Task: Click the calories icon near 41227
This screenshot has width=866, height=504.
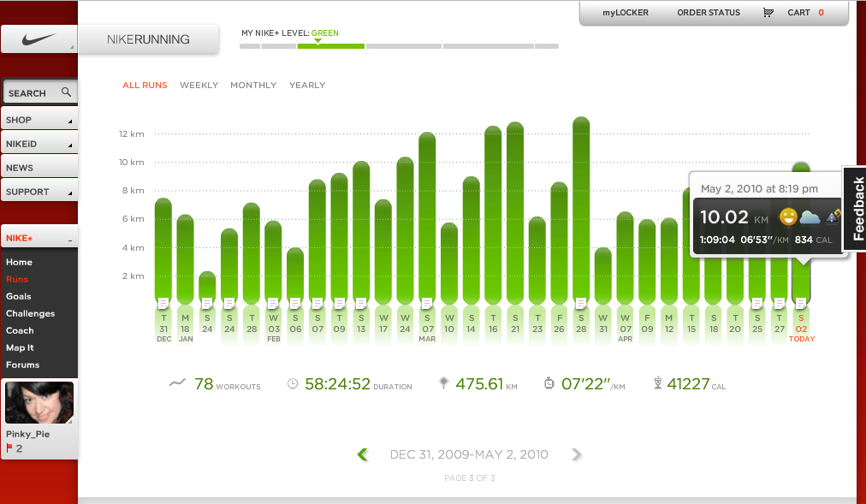Action: coord(657,382)
